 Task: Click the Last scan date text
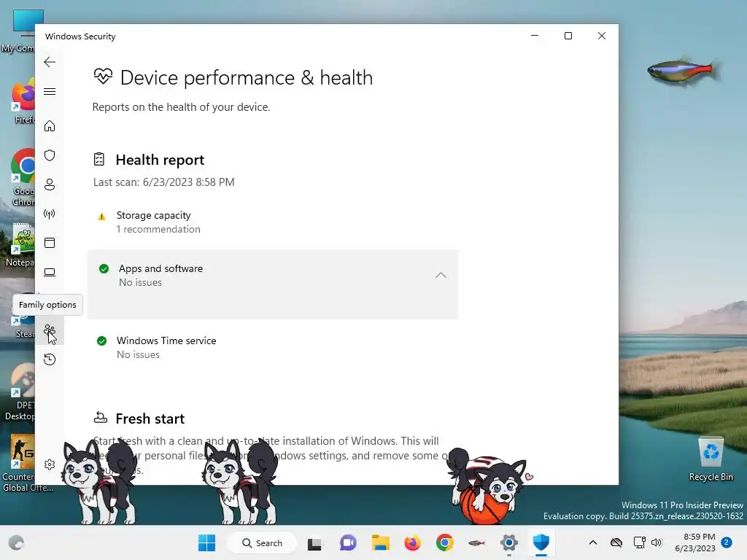(x=164, y=182)
